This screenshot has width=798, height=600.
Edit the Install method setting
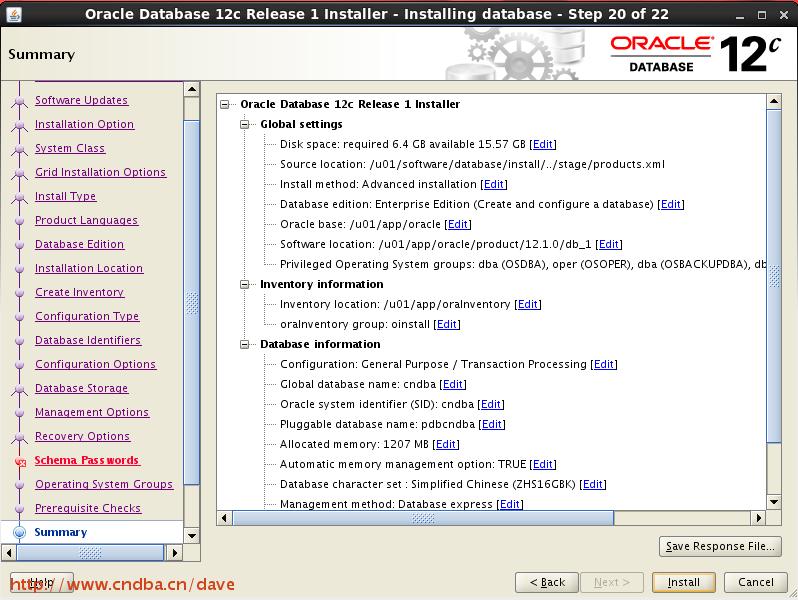(x=494, y=184)
